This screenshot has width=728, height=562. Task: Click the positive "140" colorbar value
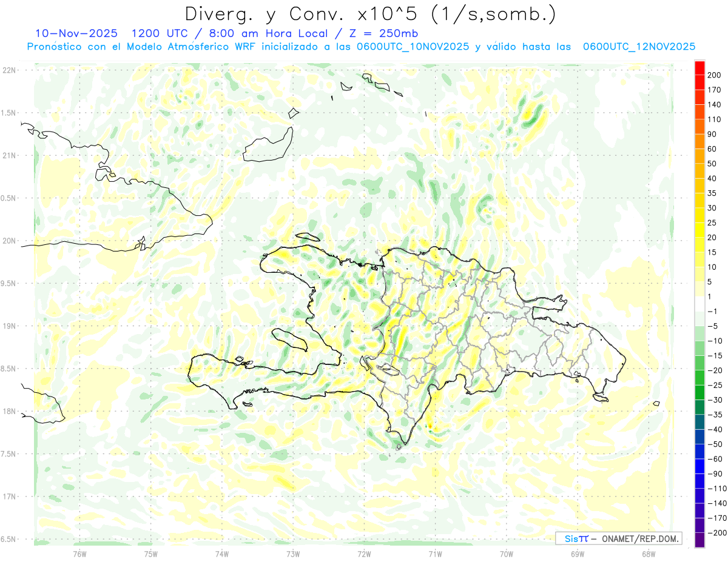point(715,105)
